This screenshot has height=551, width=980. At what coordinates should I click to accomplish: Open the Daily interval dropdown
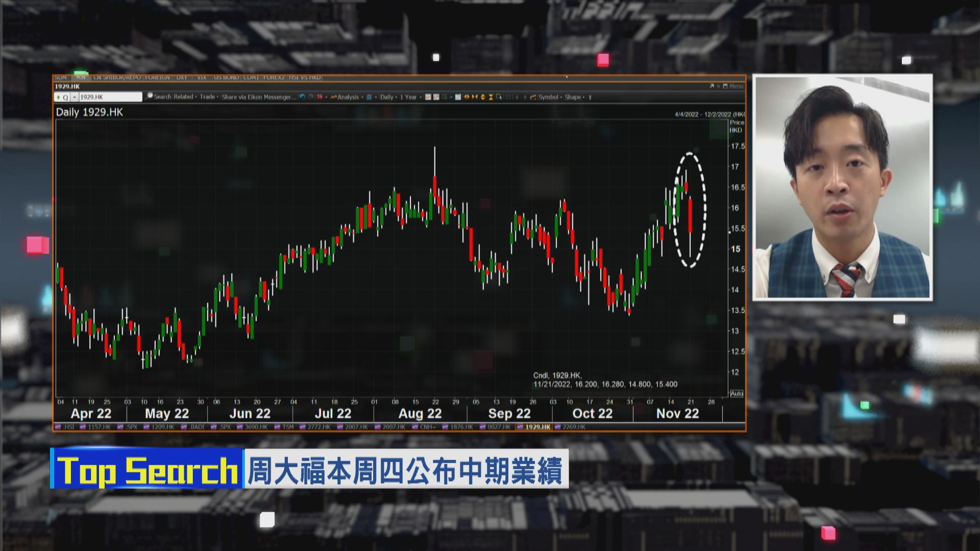[x=388, y=97]
